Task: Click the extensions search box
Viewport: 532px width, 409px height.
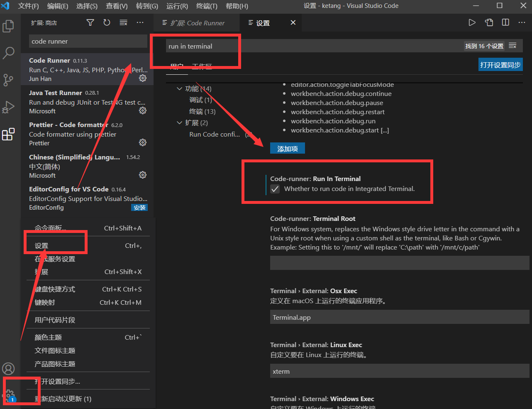Action: pos(88,41)
